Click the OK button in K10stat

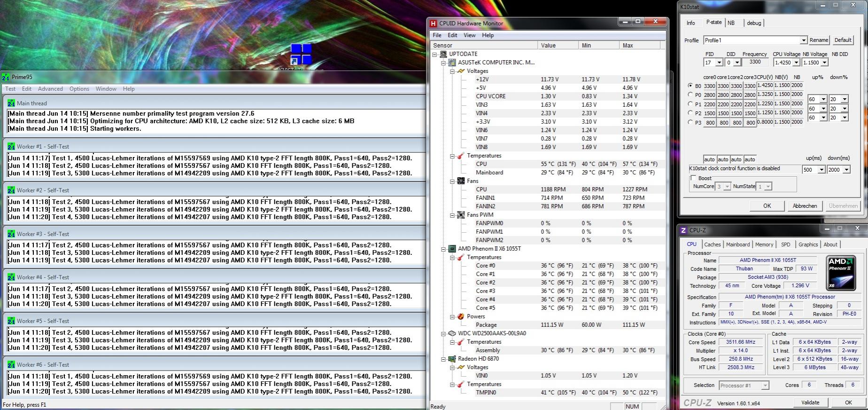767,206
